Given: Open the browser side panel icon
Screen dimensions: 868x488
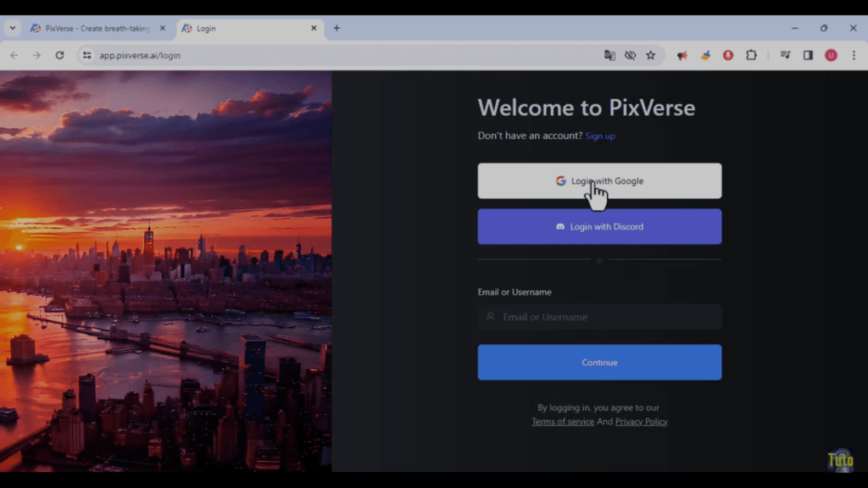Looking at the screenshot, I should pos(806,54).
